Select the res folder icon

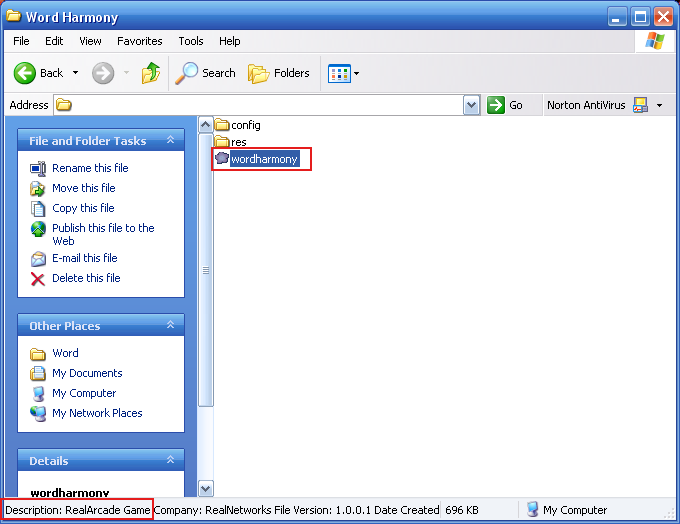pos(222,141)
